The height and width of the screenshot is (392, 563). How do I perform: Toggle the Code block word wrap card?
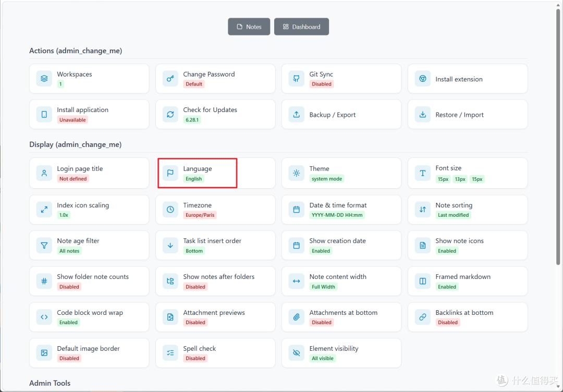click(x=89, y=317)
